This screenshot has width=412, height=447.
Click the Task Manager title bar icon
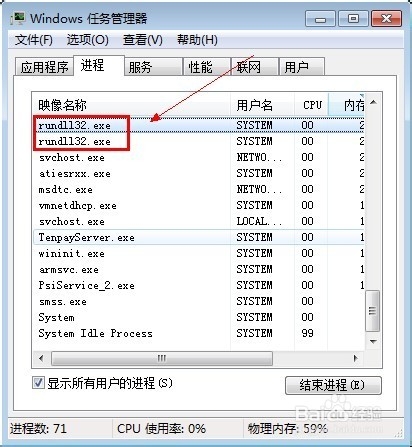(x=18, y=18)
